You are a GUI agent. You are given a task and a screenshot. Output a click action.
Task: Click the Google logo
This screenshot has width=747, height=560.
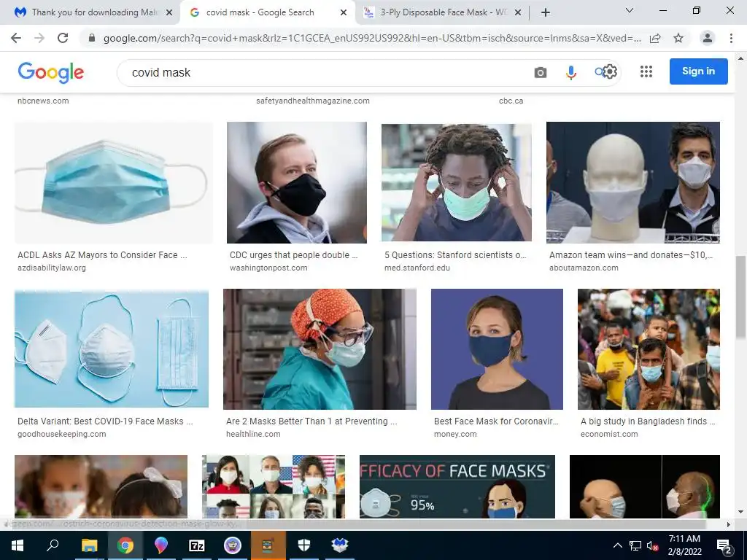click(x=50, y=72)
